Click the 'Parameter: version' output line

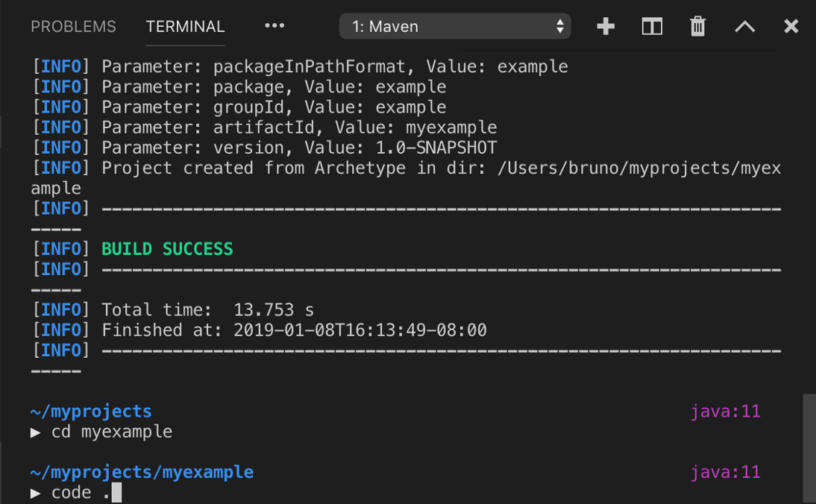click(298, 148)
